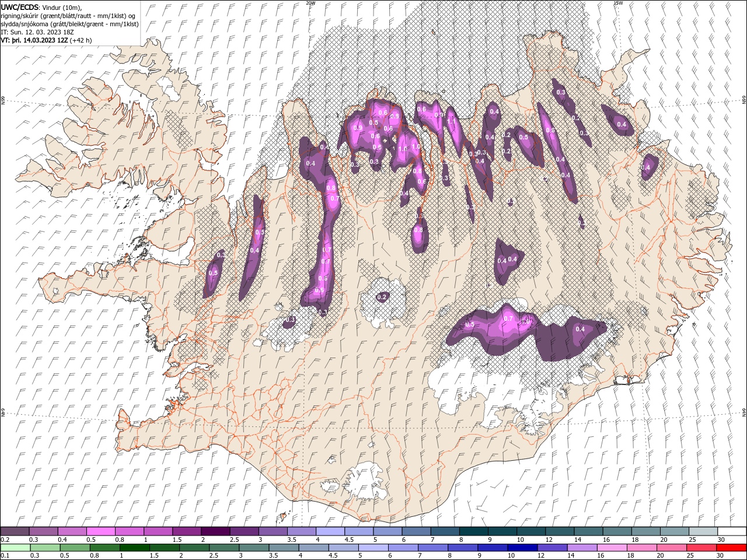
Task: Click the valid time 'VT: þri. 14.03.2023 12Z'
Action: tap(34, 40)
